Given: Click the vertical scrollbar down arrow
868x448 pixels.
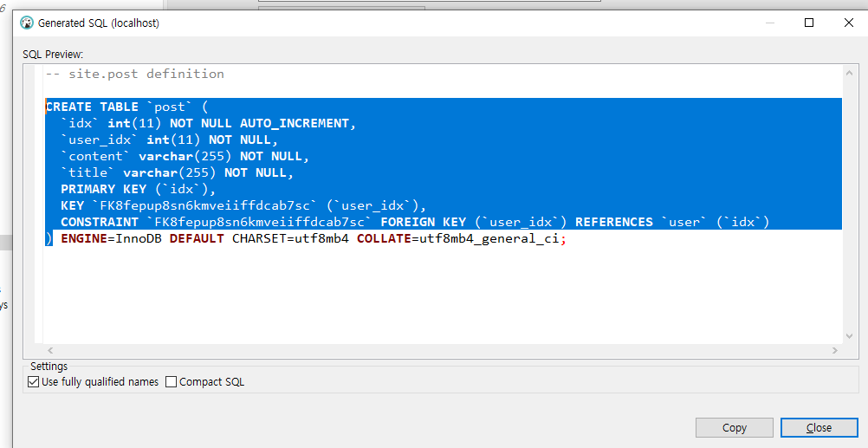Looking at the screenshot, I should (x=849, y=336).
